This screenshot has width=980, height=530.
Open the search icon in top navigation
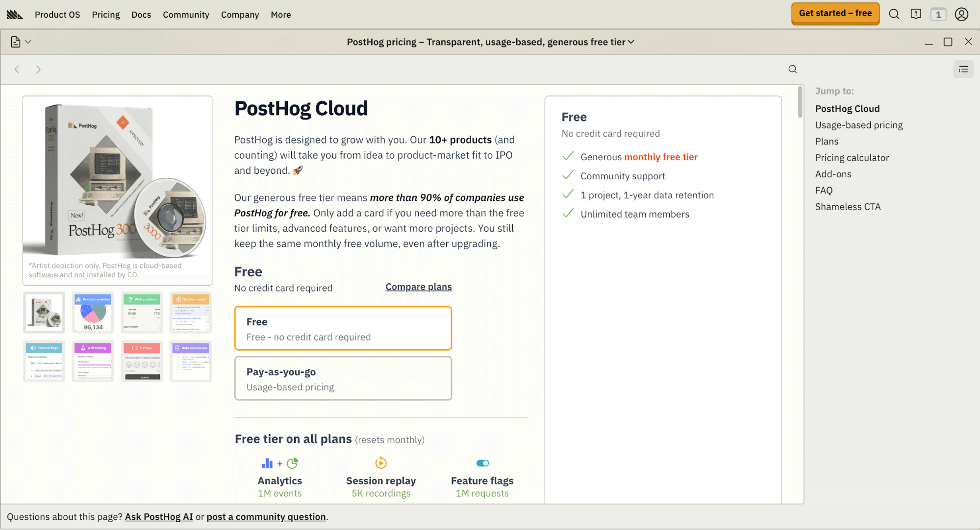894,14
